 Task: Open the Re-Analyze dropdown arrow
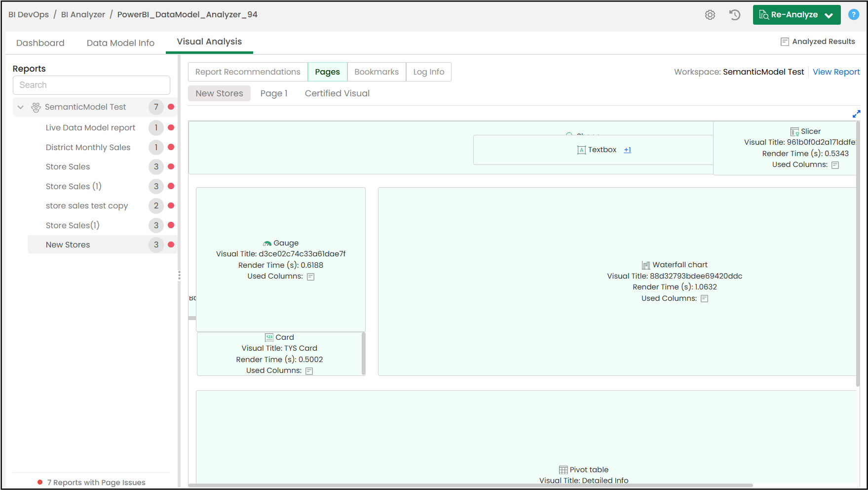830,15
